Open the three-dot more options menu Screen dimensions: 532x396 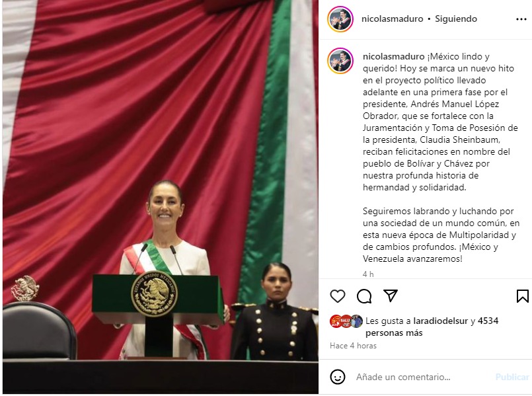click(521, 19)
